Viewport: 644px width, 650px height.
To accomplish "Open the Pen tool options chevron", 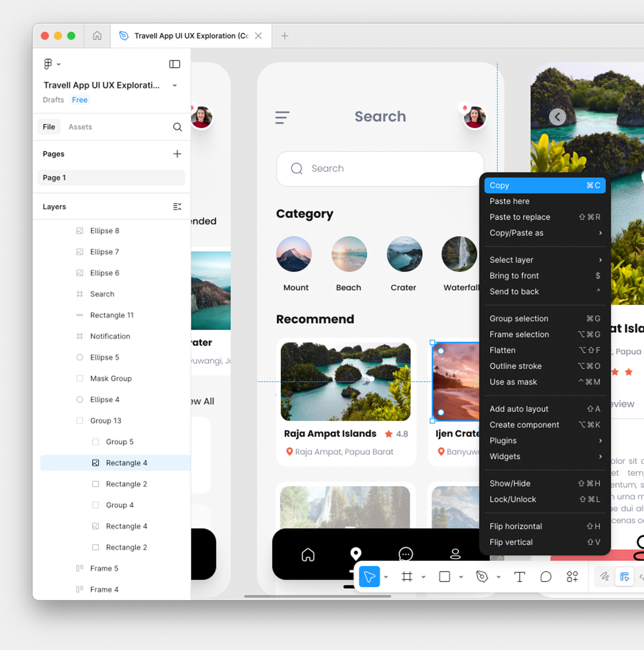I will click(499, 577).
